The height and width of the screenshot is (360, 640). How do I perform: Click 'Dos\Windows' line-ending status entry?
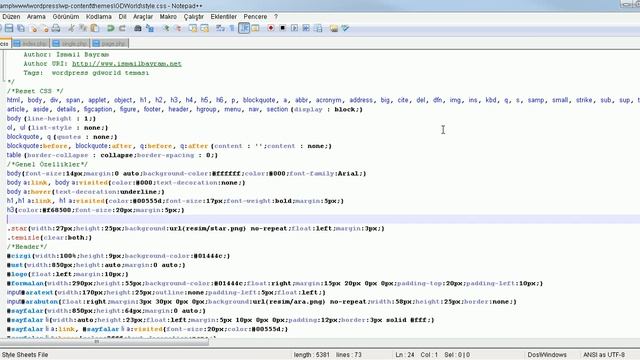click(x=547, y=355)
